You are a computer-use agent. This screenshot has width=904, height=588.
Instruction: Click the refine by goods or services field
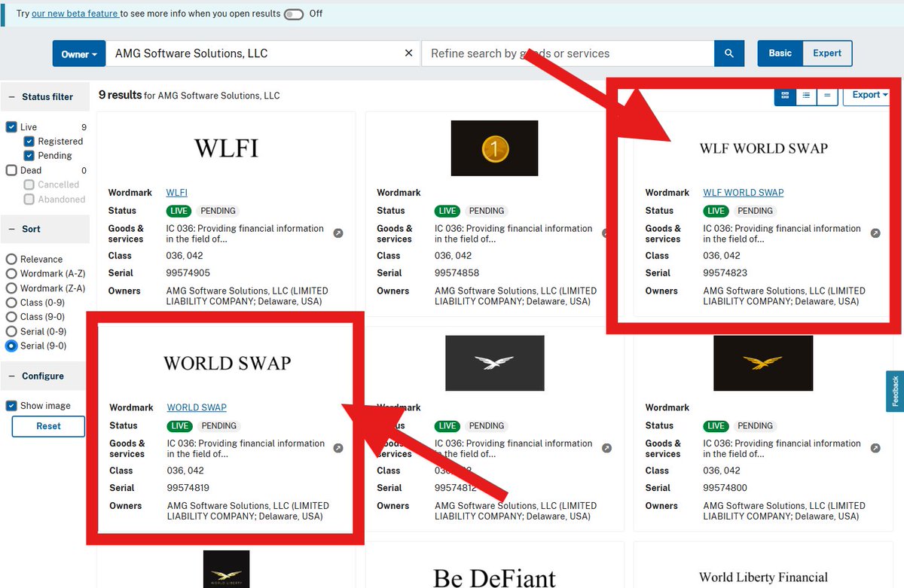568,53
